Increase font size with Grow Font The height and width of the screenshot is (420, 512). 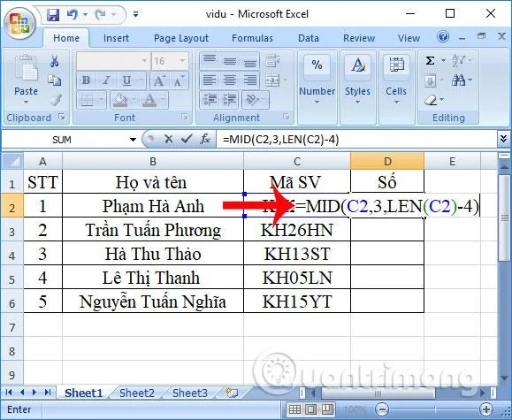159,80
